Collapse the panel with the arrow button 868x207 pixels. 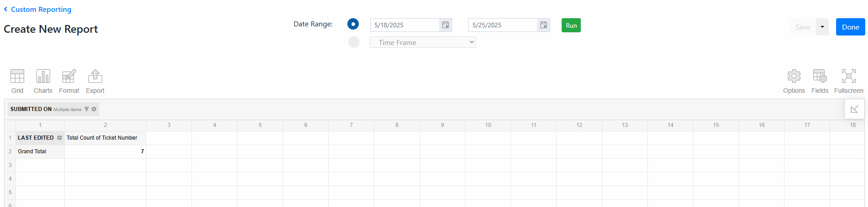coord(854,109)
